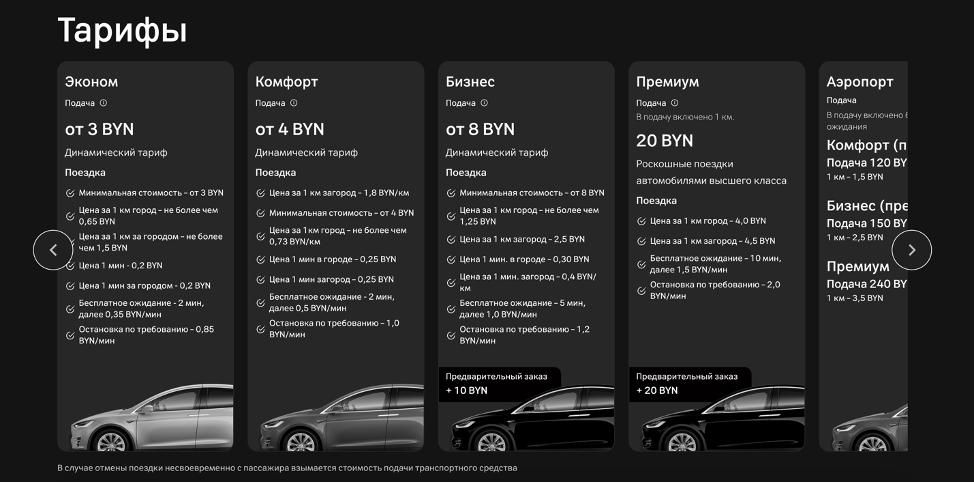Click the Предварительный заказ + 10 BYN badge
Image resolution: width=974 pixels, height=483 pixels.
click(499, 384)
